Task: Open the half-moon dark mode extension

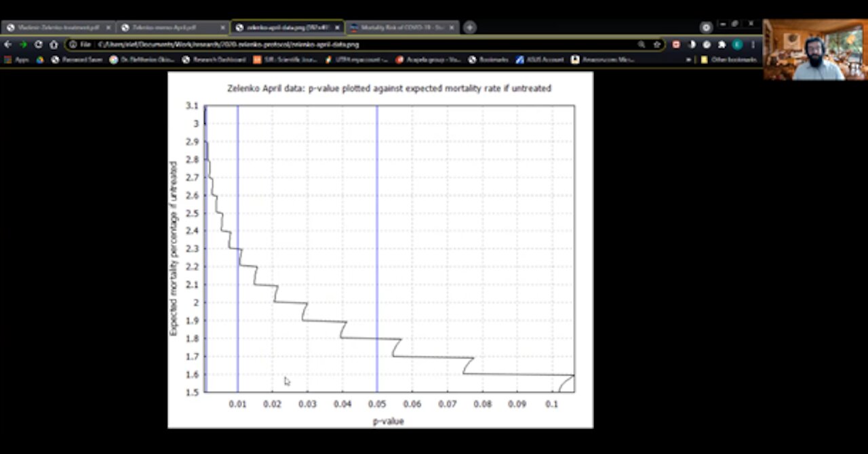Action: coord(692,44)
